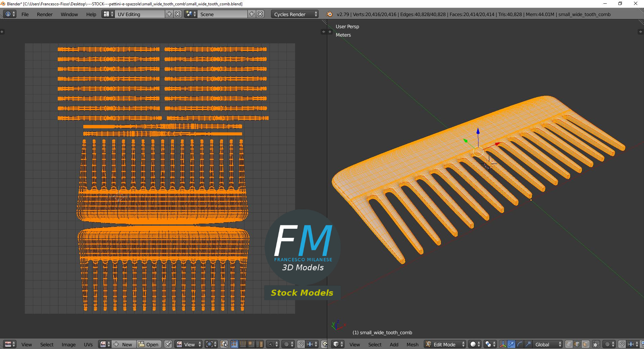Enable the scale manipulator
This screenshot has height=349, width=644.
528,344
